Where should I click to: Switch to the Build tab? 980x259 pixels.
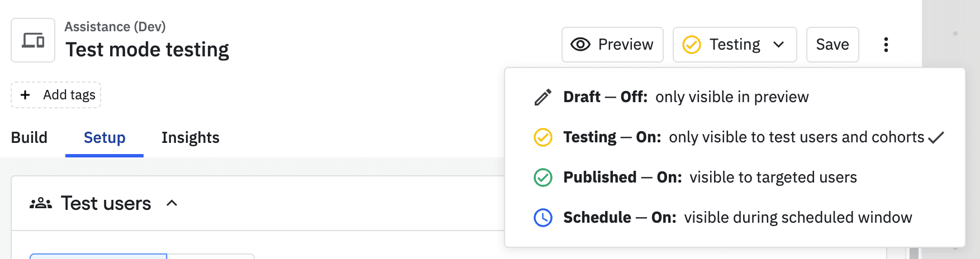(29, 138)
